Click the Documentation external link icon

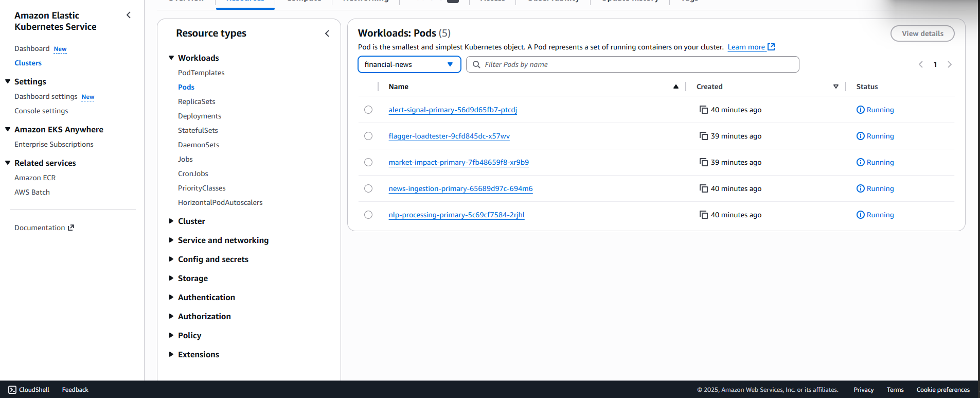click(x=71, y=228)
